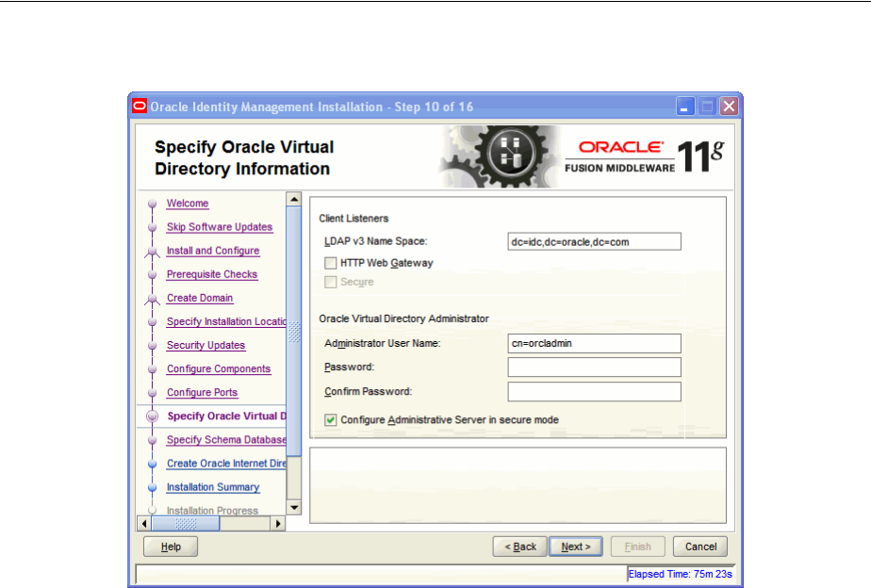
Task: Click the scroll left arrow under steps list
Action: (x=144, y=524)
